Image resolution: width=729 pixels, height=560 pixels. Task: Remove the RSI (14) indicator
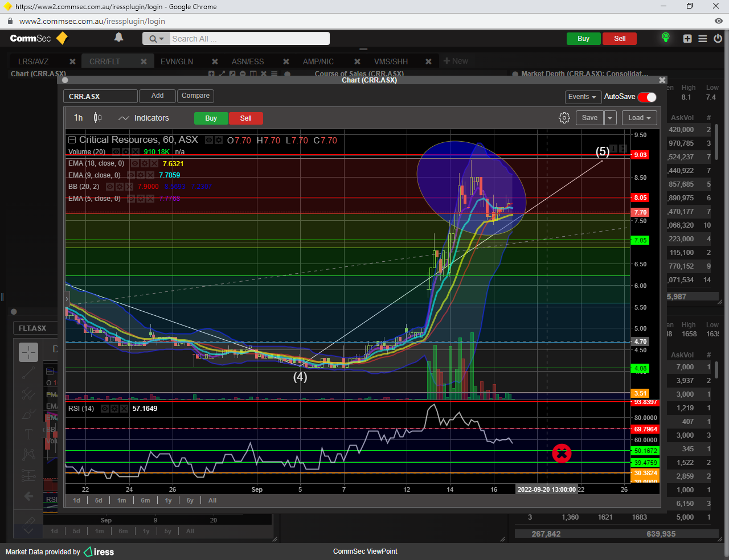click(x=124, y=409)
